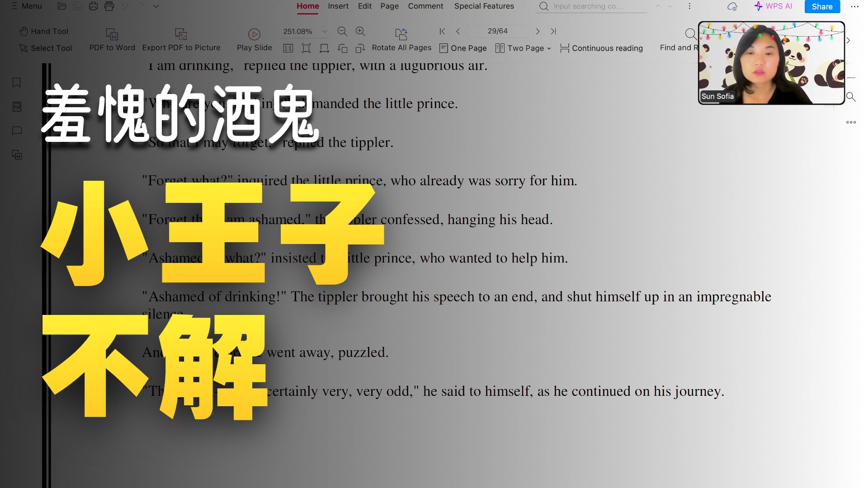Image resolution: width=868 pixels, height=488 pixels.
Task: Click the search input field
Action: 591,6
